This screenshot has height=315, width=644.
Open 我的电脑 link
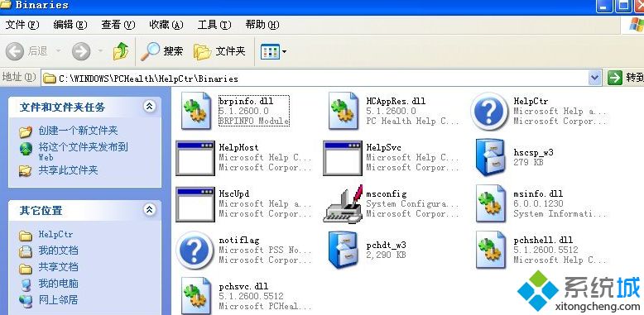pos(58,284)
